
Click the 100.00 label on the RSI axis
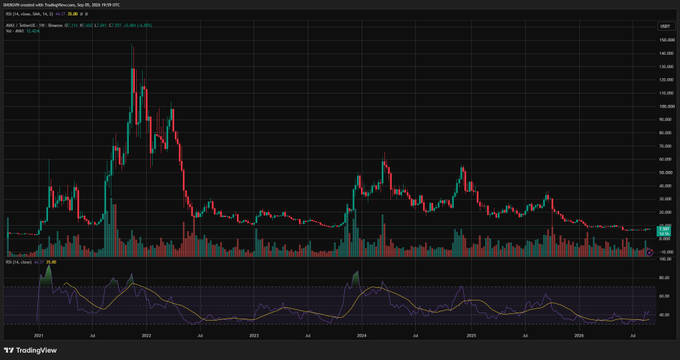(x=666, y=259)
